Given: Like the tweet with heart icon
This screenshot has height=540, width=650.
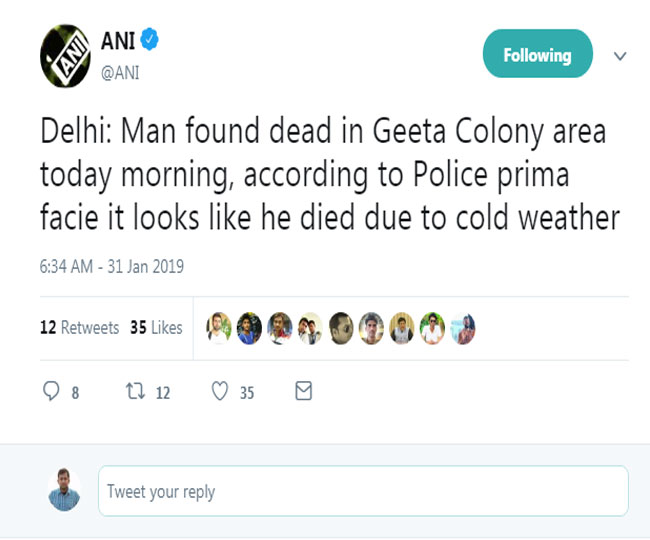Looking at the screenshot, I should point(220,392).
